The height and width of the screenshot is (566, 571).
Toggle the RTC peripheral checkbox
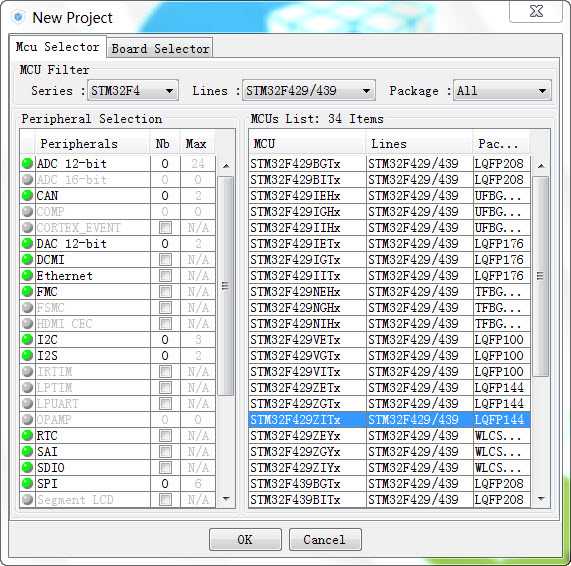[165, 436]
